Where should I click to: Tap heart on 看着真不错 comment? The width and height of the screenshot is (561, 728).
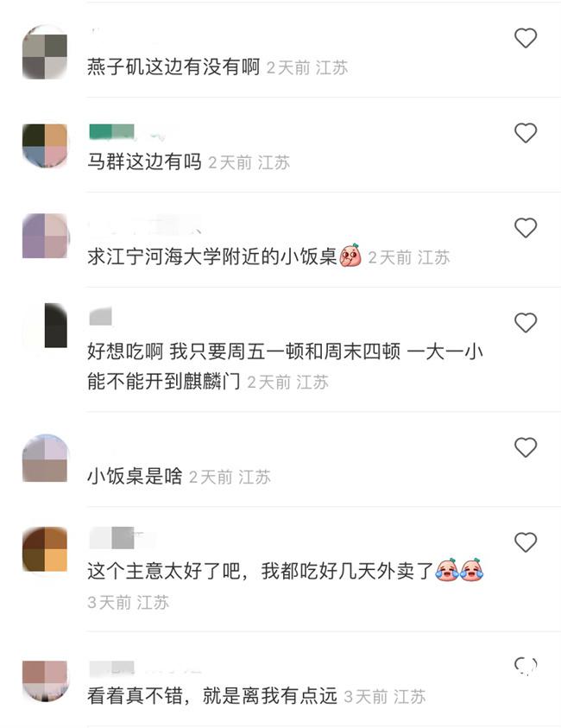click(526, 665)
